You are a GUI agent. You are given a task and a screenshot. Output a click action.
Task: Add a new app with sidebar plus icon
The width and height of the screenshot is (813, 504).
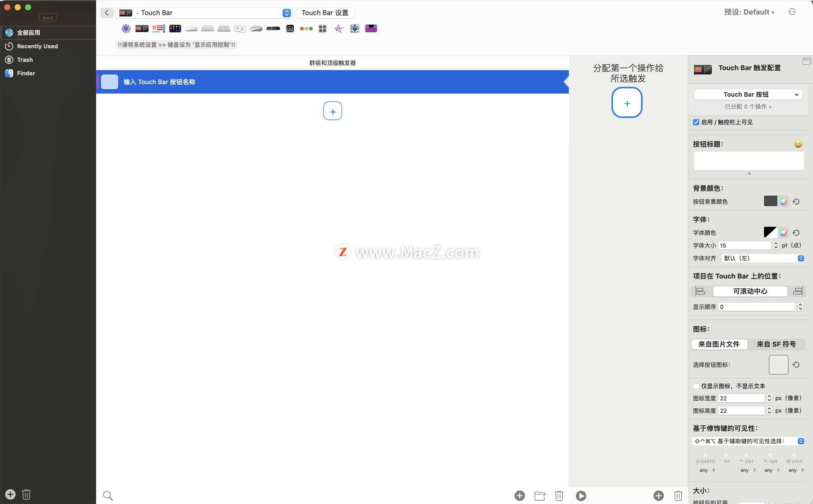(x=10, y=494)
